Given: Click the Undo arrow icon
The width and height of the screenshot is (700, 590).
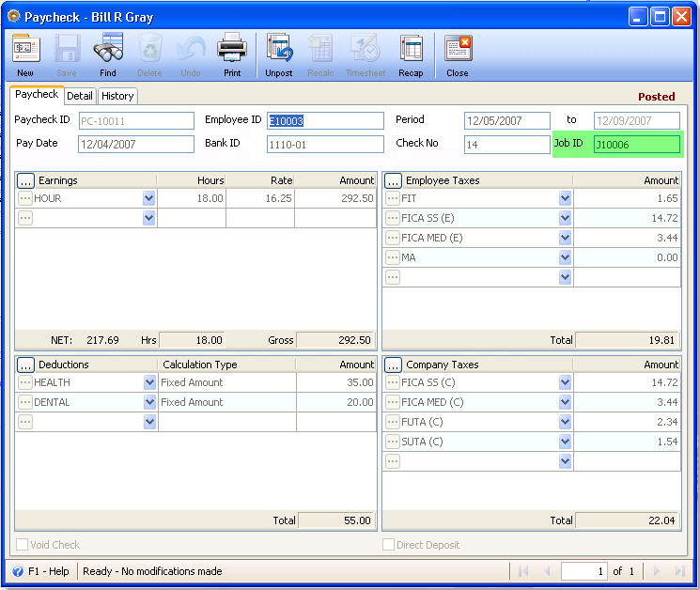Looking at the screenshot, I should point(191,48).
